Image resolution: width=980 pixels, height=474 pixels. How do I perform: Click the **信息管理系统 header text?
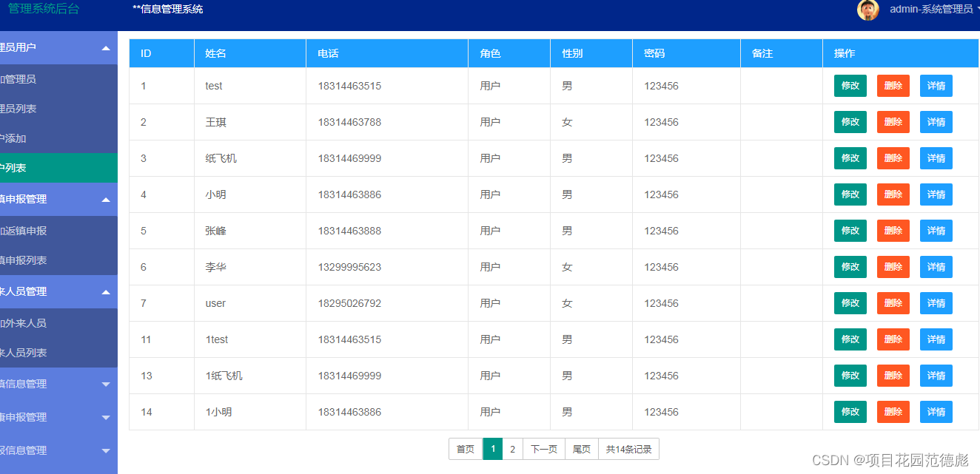click(x=168, y=10)
